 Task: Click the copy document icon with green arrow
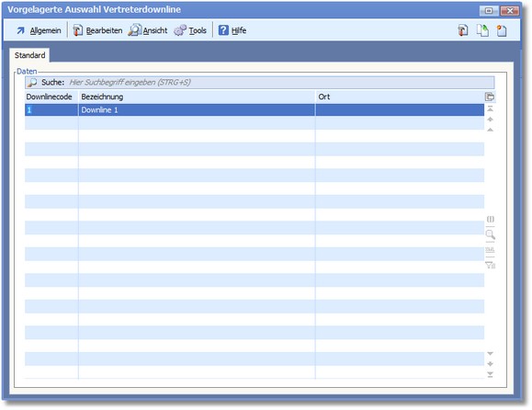pyautogui.click(x=482, y=30)
